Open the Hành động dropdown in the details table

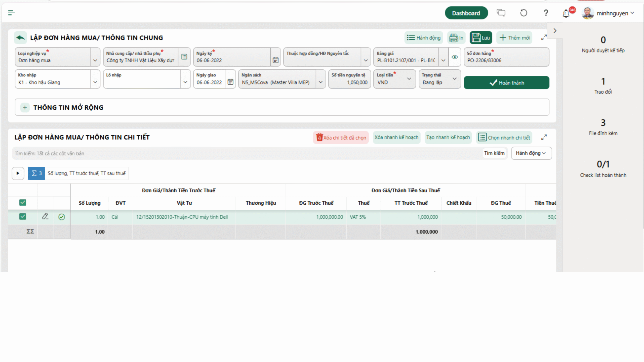click(x=531, y=153)
